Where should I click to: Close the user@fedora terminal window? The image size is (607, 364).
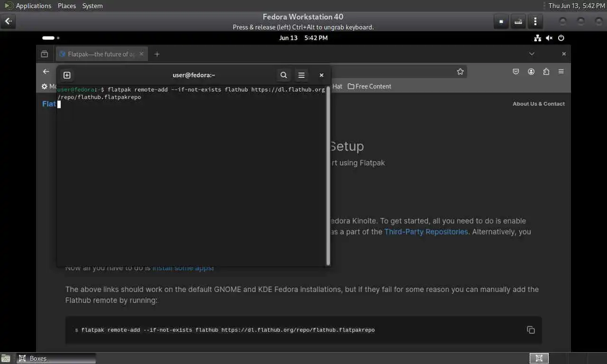[x=322, y=75]
